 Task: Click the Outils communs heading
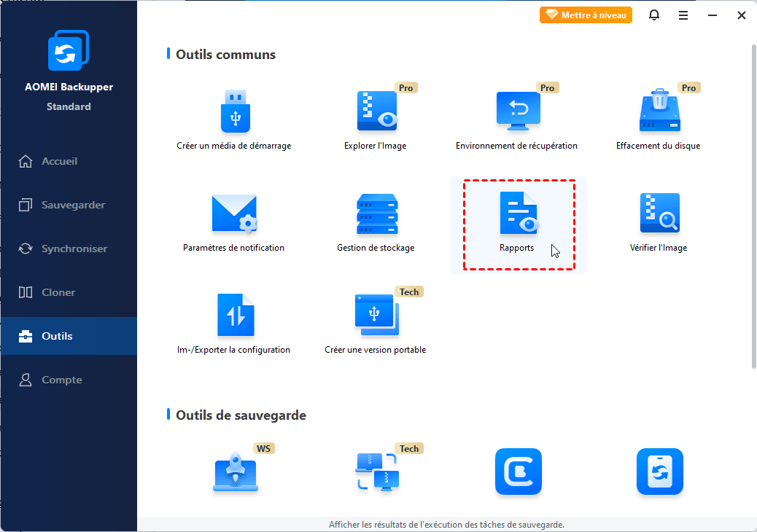click(x=225, y=55)
